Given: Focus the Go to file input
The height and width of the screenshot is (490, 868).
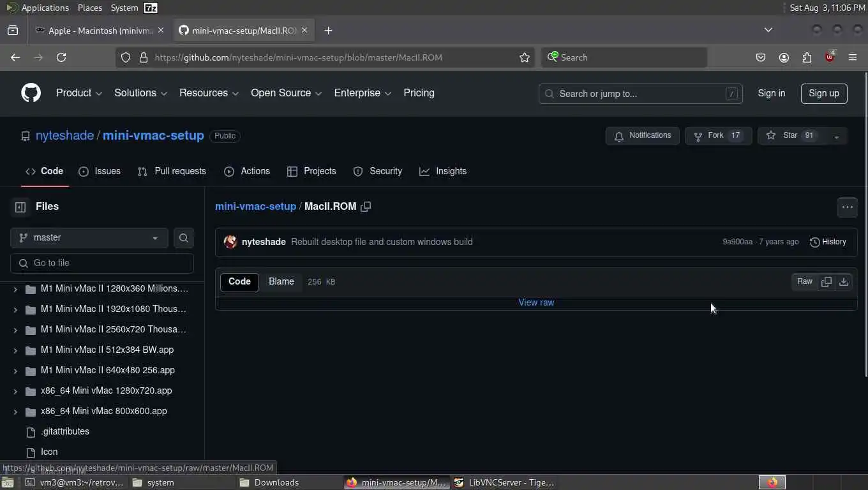Looking at the screenshot, I should 102,263.
